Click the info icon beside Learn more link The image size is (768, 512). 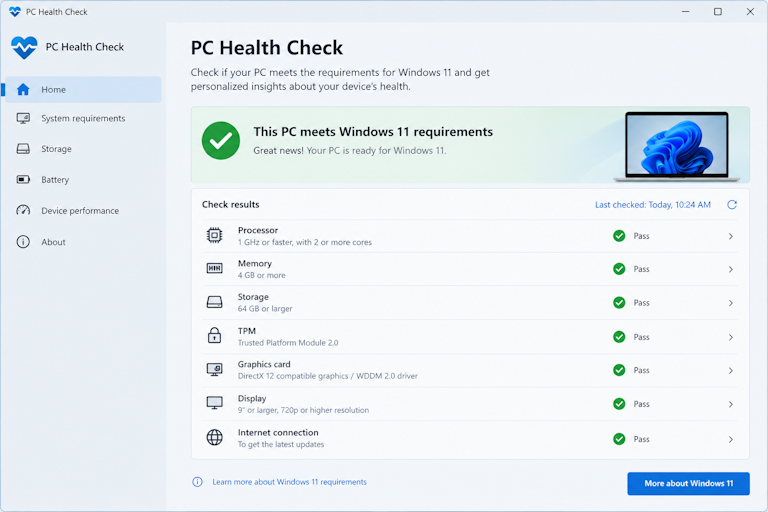pos(197,482)
